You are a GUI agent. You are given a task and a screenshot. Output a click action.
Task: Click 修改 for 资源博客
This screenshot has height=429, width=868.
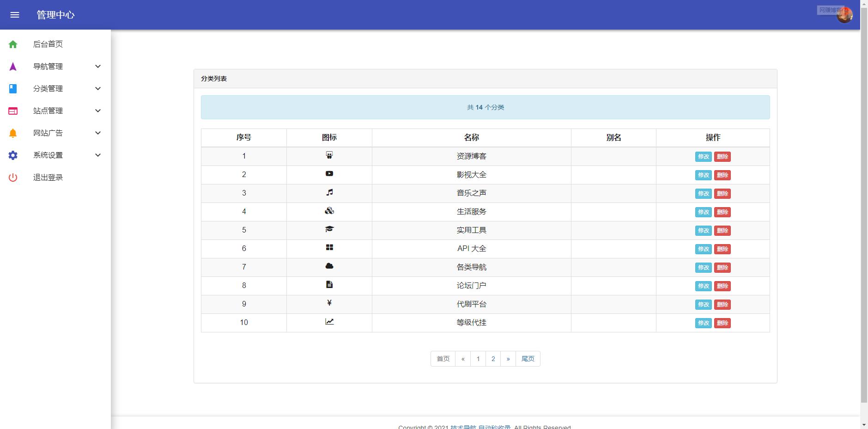click(704, 157)
